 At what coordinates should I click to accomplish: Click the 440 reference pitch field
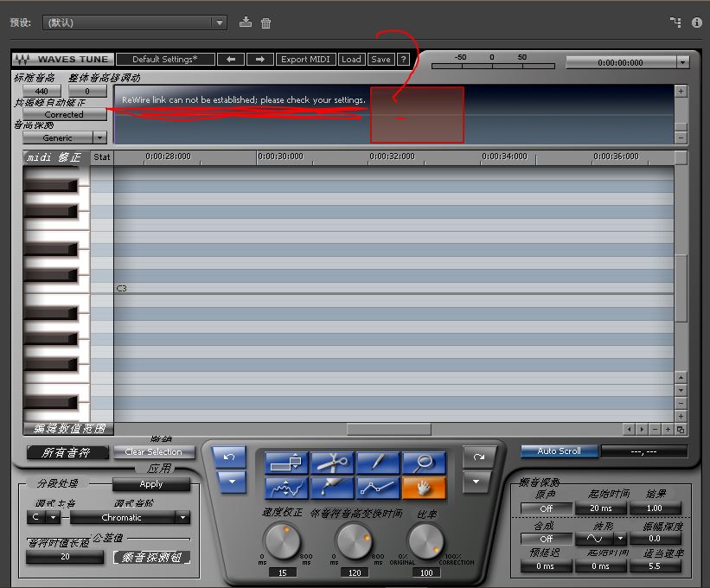click(42, 91)
